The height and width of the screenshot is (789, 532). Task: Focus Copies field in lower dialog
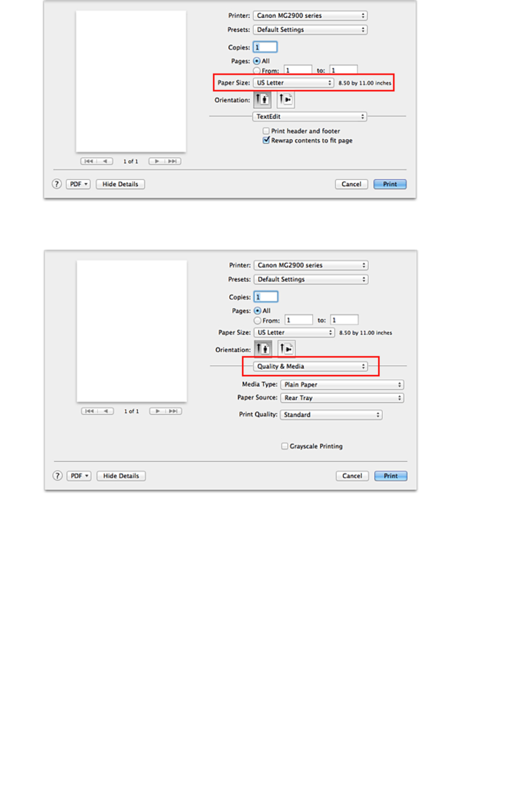pos(266,297)
